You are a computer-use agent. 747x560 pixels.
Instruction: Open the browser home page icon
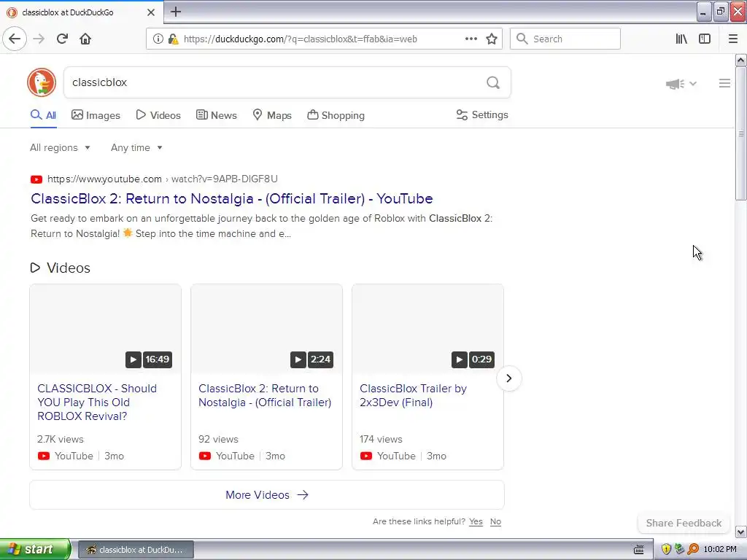[85, 39]
